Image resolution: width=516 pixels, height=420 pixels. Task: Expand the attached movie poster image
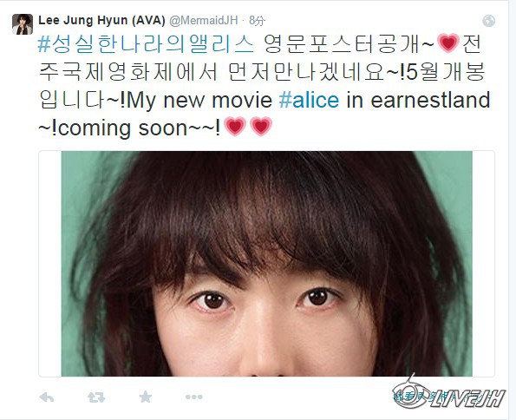(266, 264)
